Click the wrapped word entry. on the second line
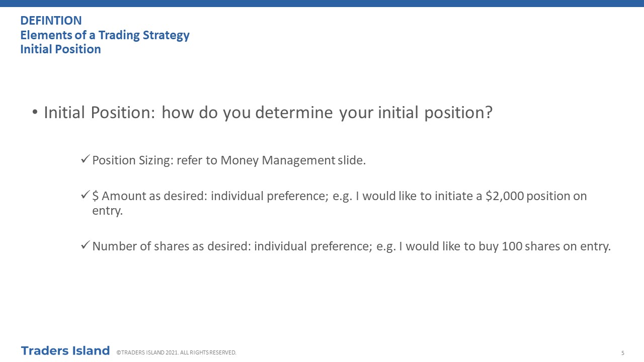Screen dimensions: 644x362 [107, 211]
